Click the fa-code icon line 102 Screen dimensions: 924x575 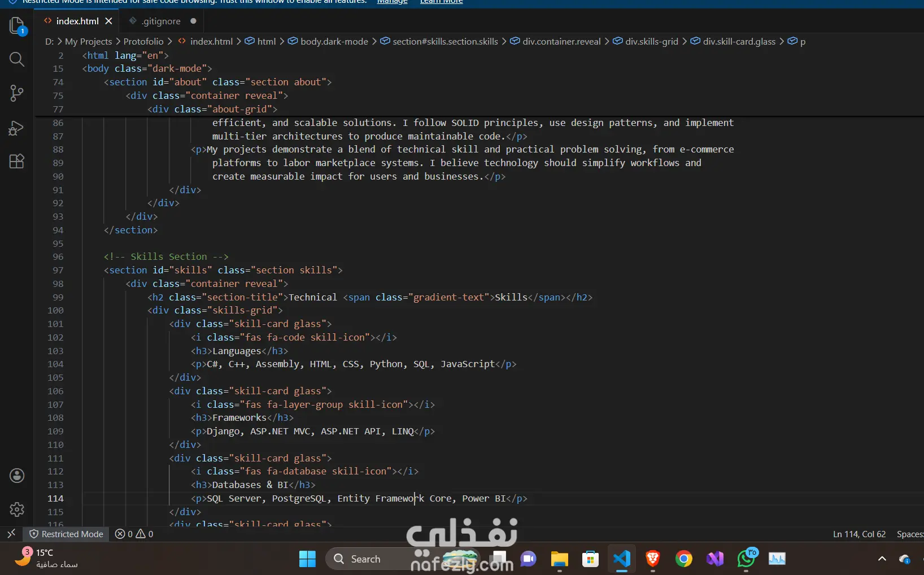pyautogui.click(x=294, y=337)
